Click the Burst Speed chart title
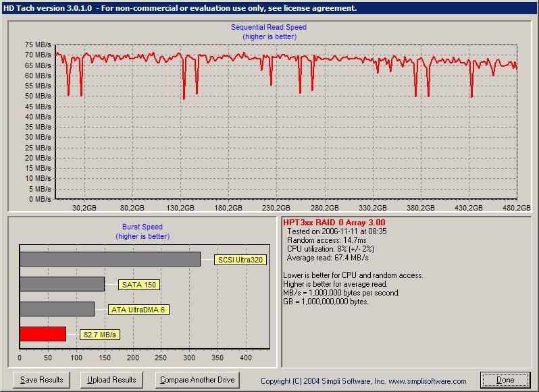539x392 pixels. click(143, 227)
